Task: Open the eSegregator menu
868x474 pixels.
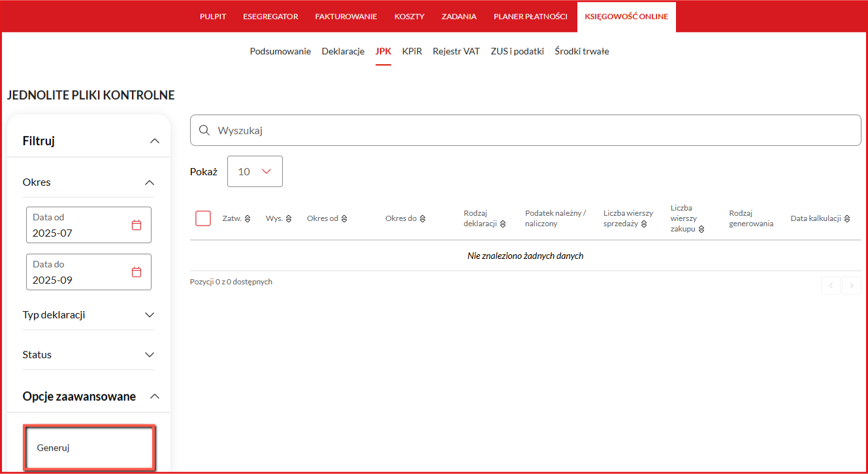Action: (270, 16)
